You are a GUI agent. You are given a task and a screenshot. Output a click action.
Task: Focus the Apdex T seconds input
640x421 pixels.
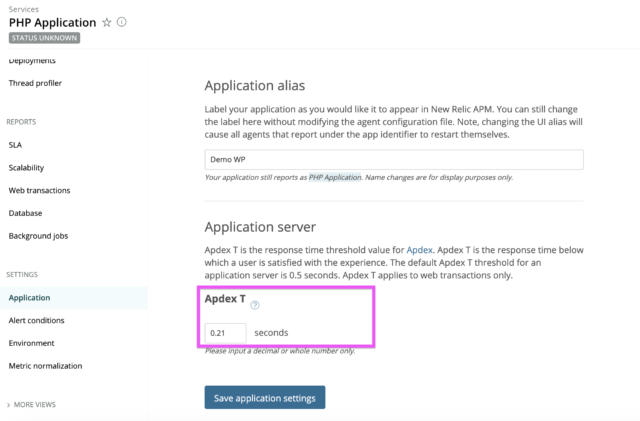(225, 332)
